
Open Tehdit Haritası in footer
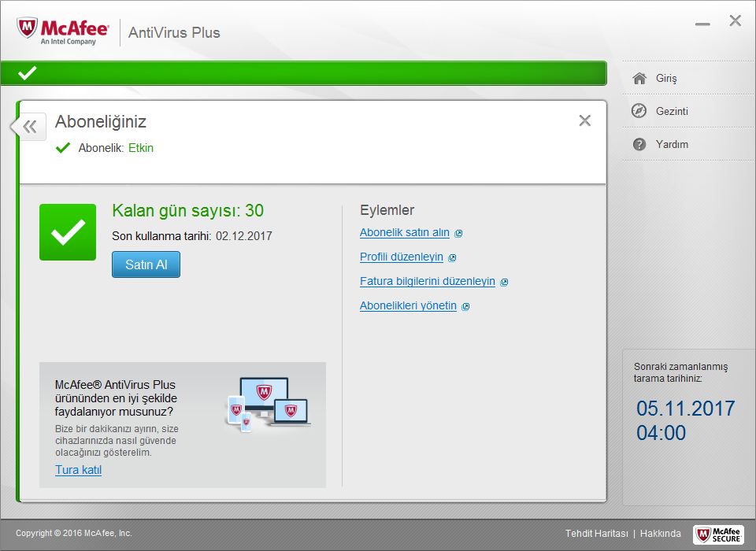pos(597,534)
